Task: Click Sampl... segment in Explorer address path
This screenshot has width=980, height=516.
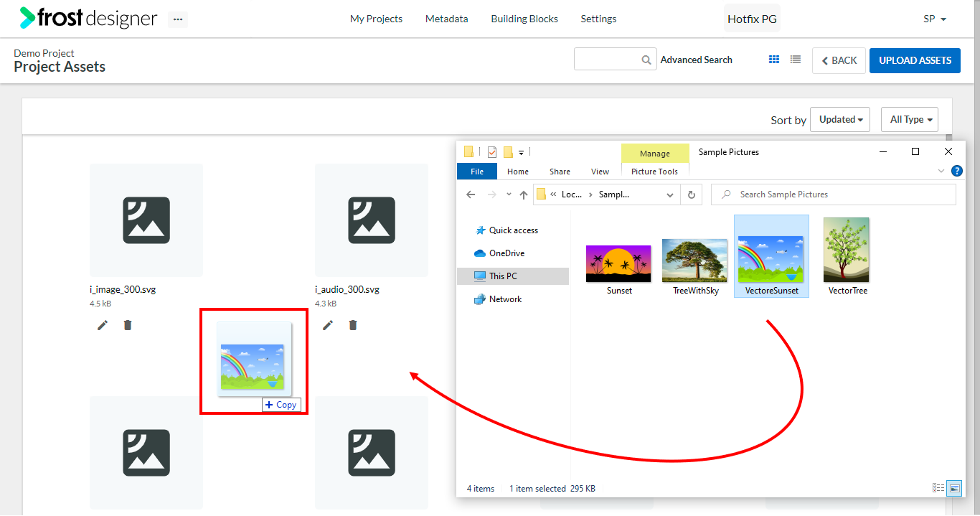Action: 614,194
